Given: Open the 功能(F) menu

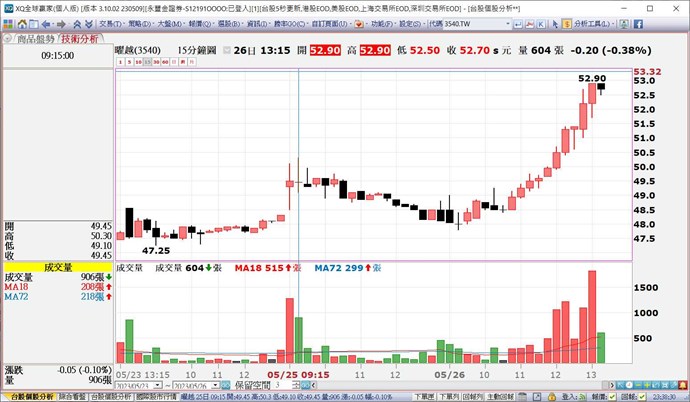Looking at the screenshot, I should point(382,24).
